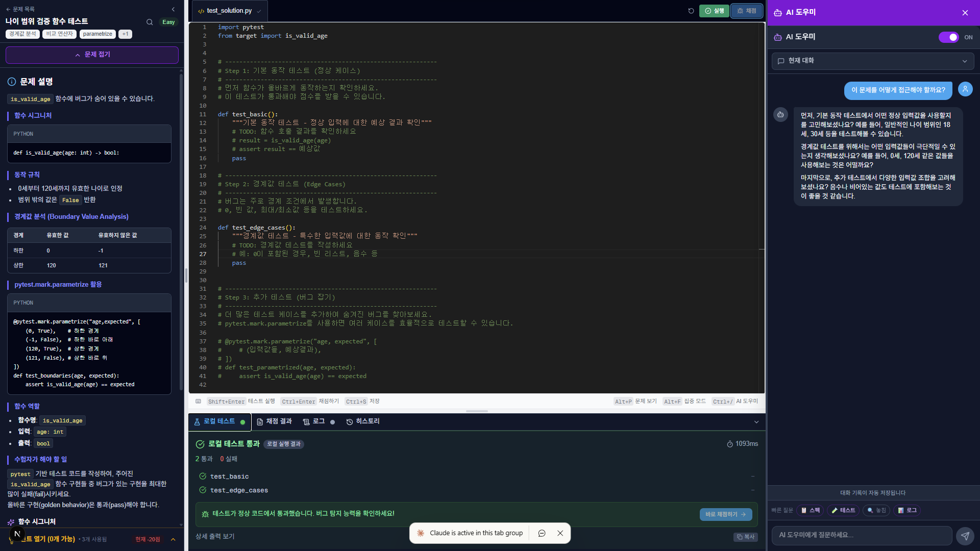Copy output with the 복사 button

(x=746, y=537)
